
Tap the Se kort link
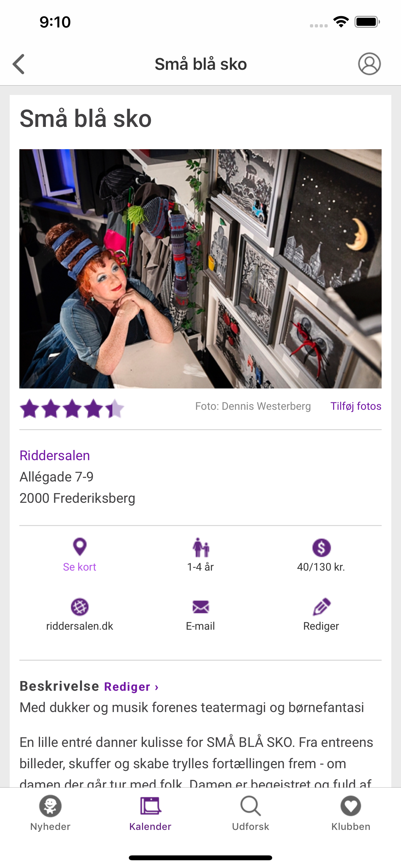[79, 567]
